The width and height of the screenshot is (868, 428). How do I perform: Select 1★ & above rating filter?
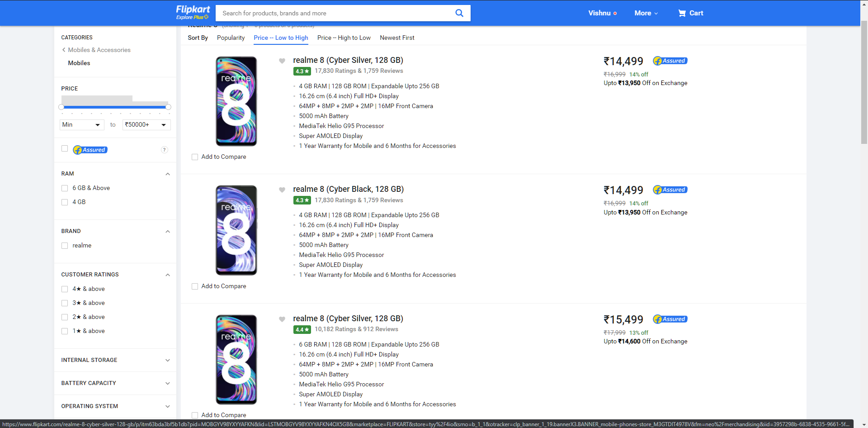click(x=65, y=331)
